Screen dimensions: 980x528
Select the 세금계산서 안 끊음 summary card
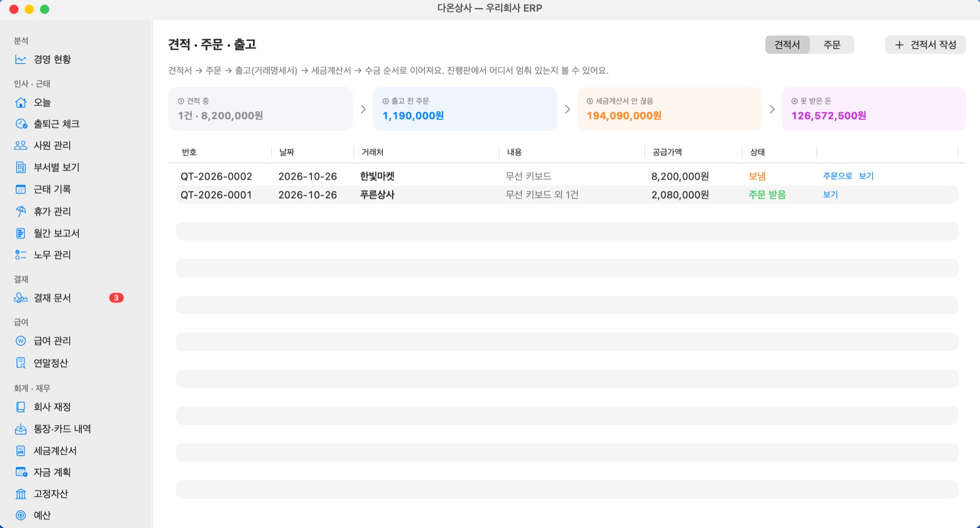click(x=669, y=109)
